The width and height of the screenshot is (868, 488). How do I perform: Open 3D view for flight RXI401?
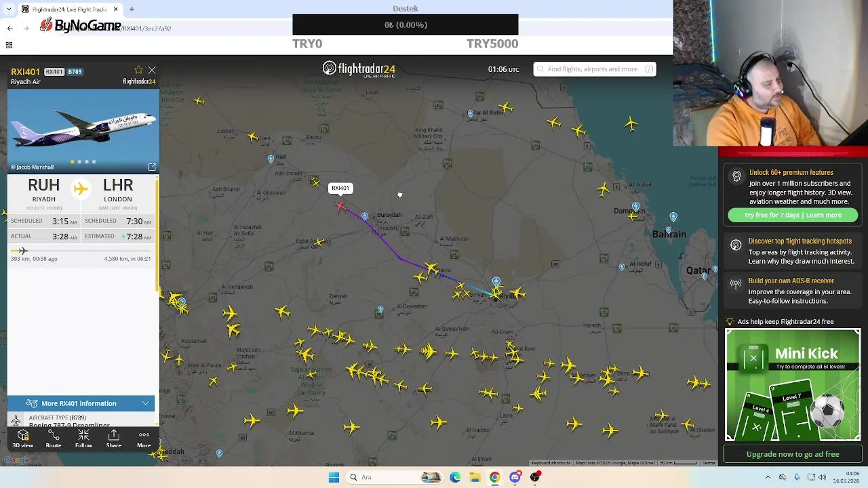point(22,439)
